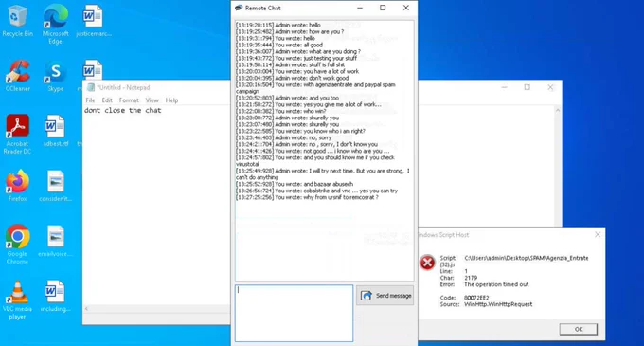644x346 pixels.
Task: Open Acrobat Reader DC shortcut
Action: 17,135
